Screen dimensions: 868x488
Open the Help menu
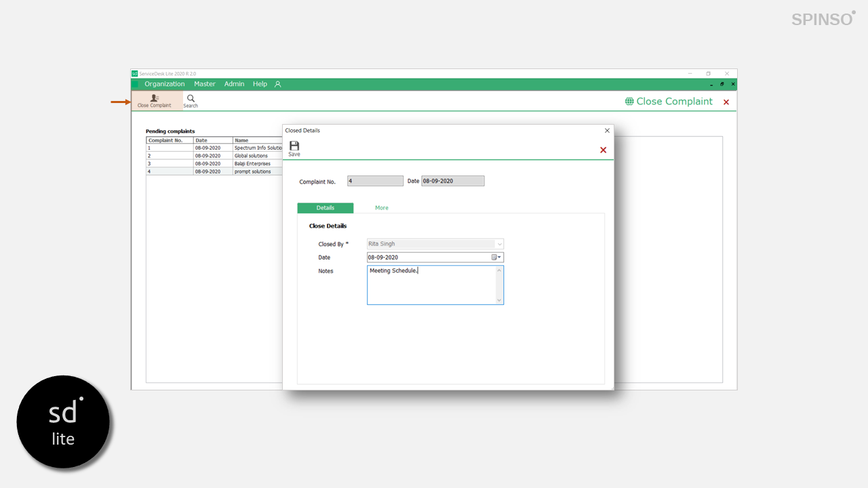(260, 84)
